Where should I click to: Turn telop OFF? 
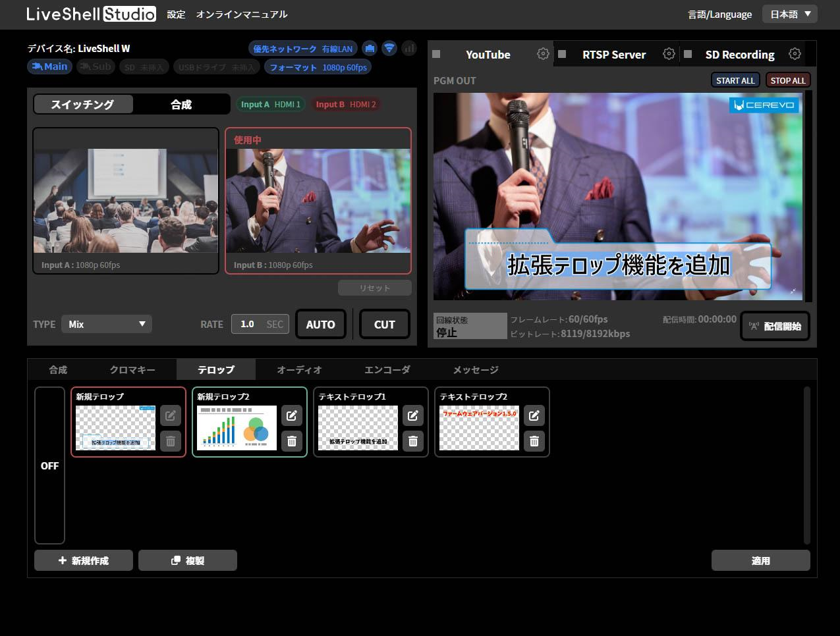(50, 465)
